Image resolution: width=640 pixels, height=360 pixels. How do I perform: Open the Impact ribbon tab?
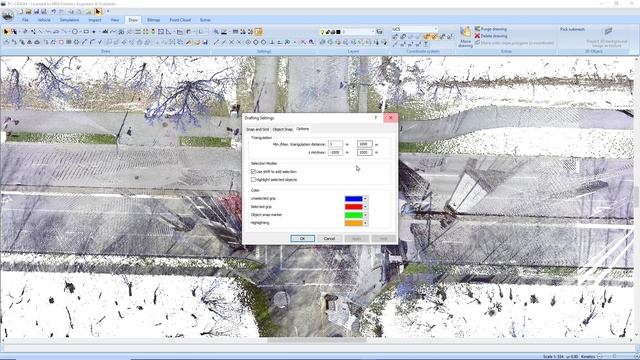point(95,20)
